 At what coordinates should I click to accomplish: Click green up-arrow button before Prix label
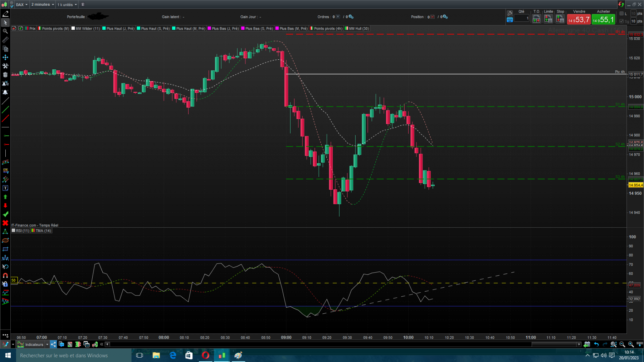(21, 28)
